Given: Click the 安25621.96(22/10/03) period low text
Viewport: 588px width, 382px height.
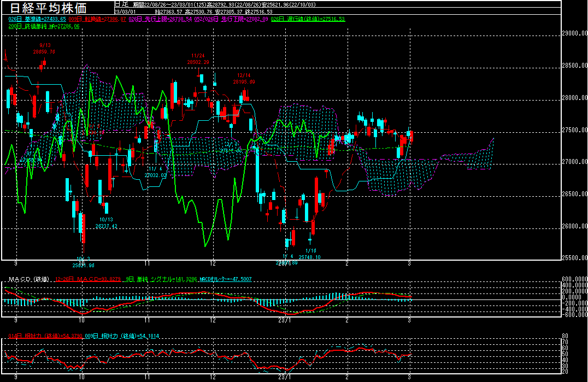Looking at the screenshot, I should pos(289,5).
